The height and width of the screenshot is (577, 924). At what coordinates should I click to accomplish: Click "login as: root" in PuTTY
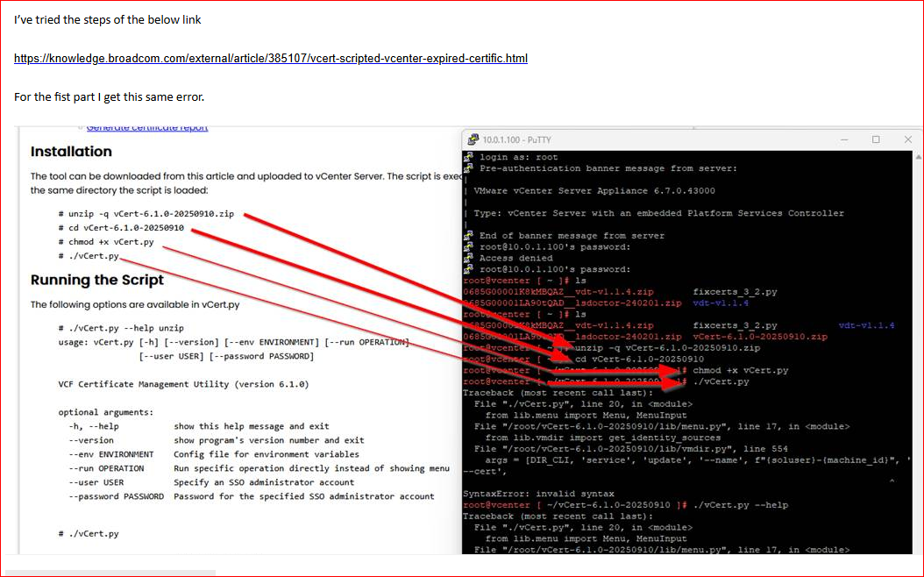coord(519,157)
